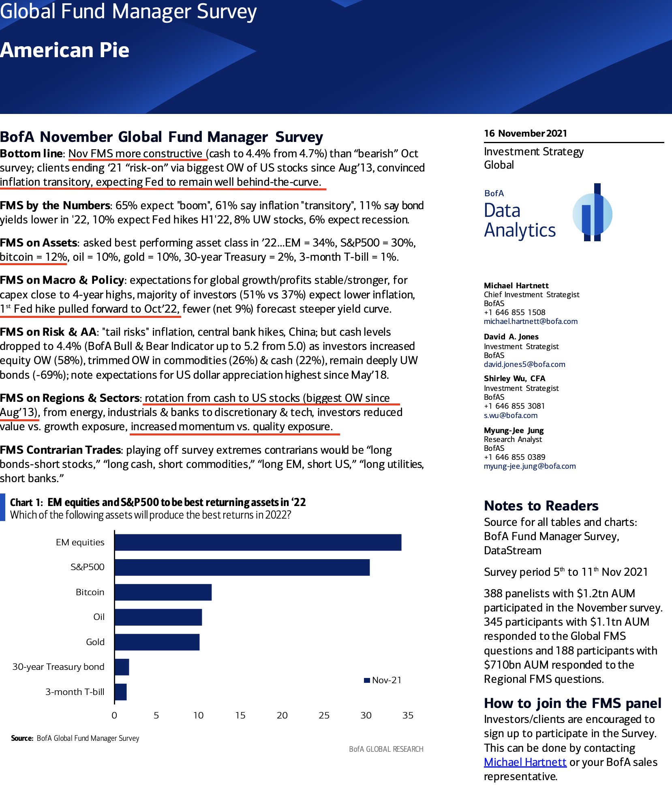This screenshot has width=672, height=785.
Task: Select the '388 panelists with $1.2tn AUM' line
Action: click(x=559, y=593)
